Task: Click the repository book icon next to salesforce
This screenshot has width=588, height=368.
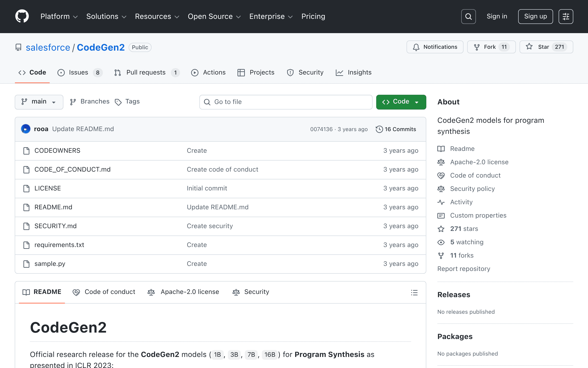Action: click(x=18, y=47)
